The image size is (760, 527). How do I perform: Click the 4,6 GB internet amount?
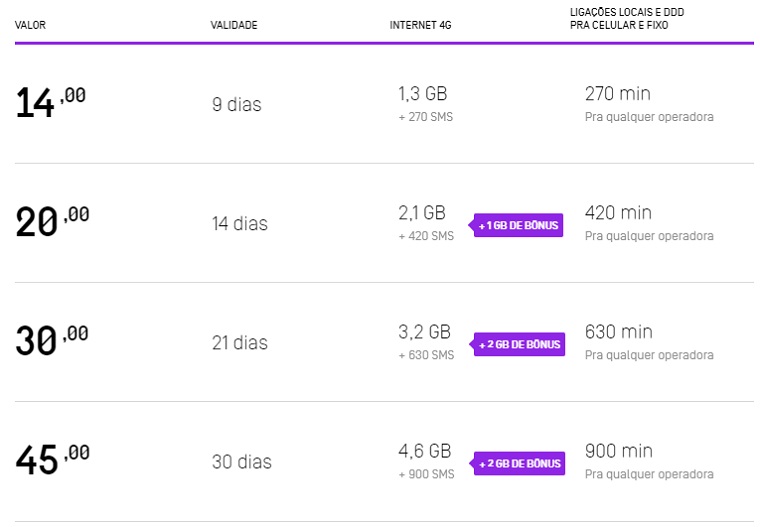click(x=424, y=450)
